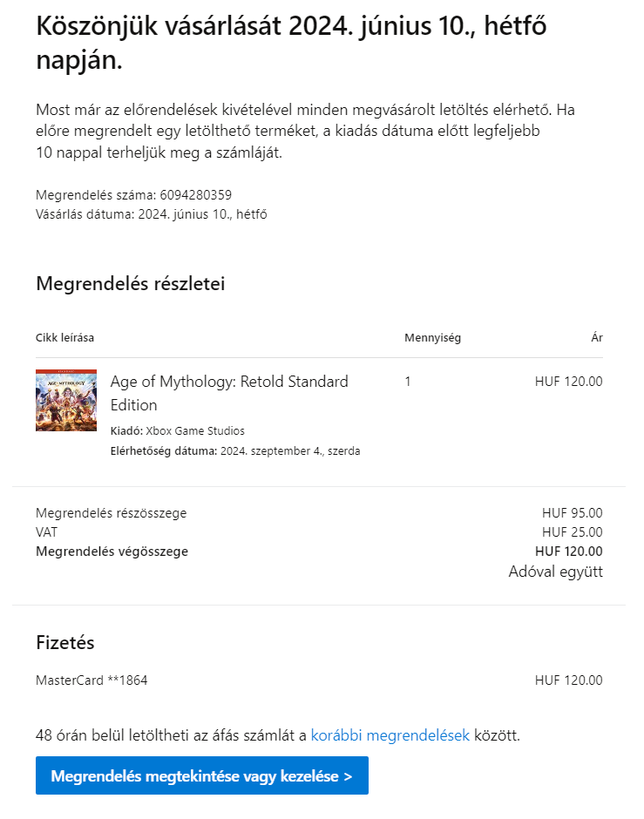The height and width of the screenshot is (819, 644).
Task: Click the Xbox Game Studios publisher text
Action: click(195, 431)
